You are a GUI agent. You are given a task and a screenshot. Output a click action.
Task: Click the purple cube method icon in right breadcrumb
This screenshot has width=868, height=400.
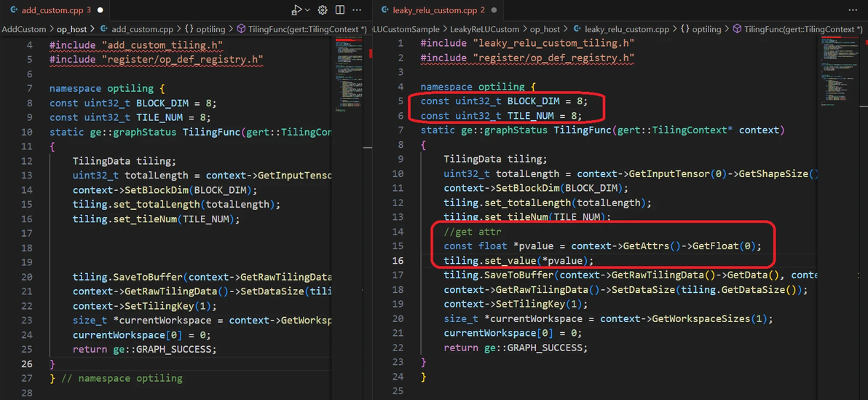(x=737, y=29)
